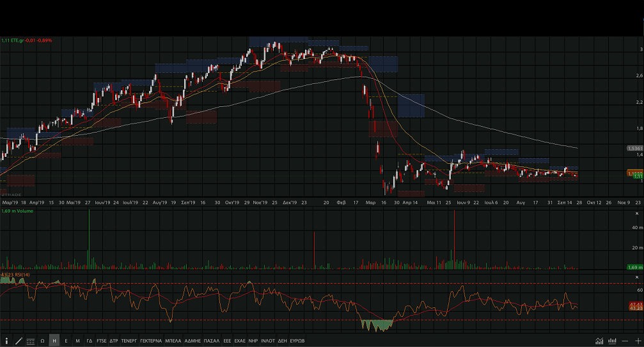
Task: Load the FTSE symbol shortcut
Action: pyautogui.click(x=102, y=341)
